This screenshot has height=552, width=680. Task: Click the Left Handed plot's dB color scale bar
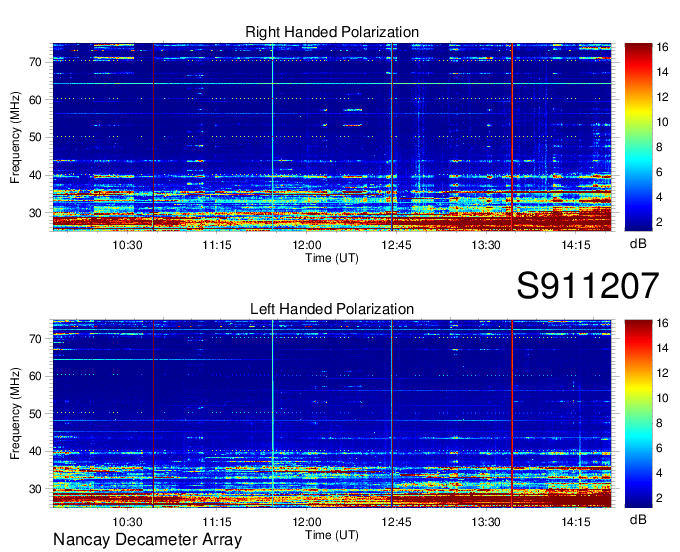[x=638, y=414]
